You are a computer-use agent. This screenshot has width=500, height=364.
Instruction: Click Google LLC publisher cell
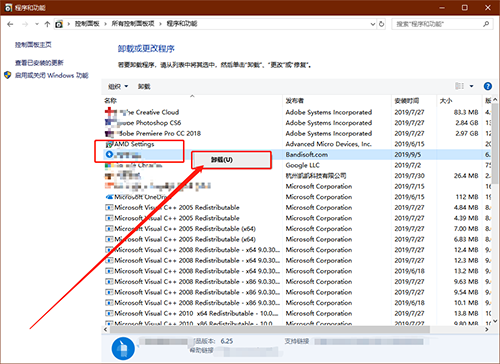(302, 165)
